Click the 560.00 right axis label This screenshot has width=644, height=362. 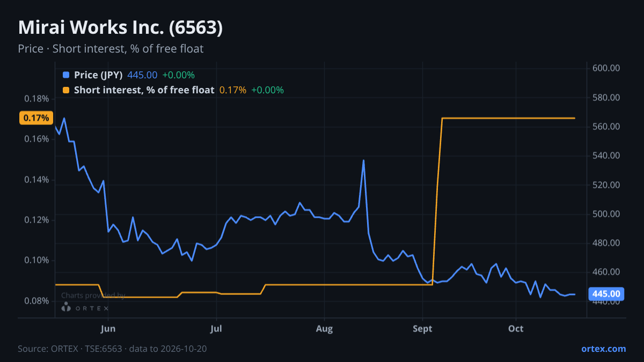[606, 127]
